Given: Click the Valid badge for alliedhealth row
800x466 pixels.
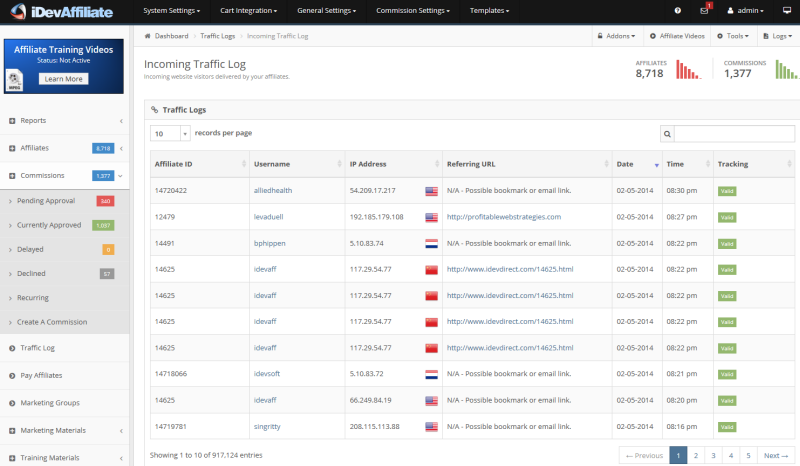Looking at the screenshot, I should coord(727,191).
